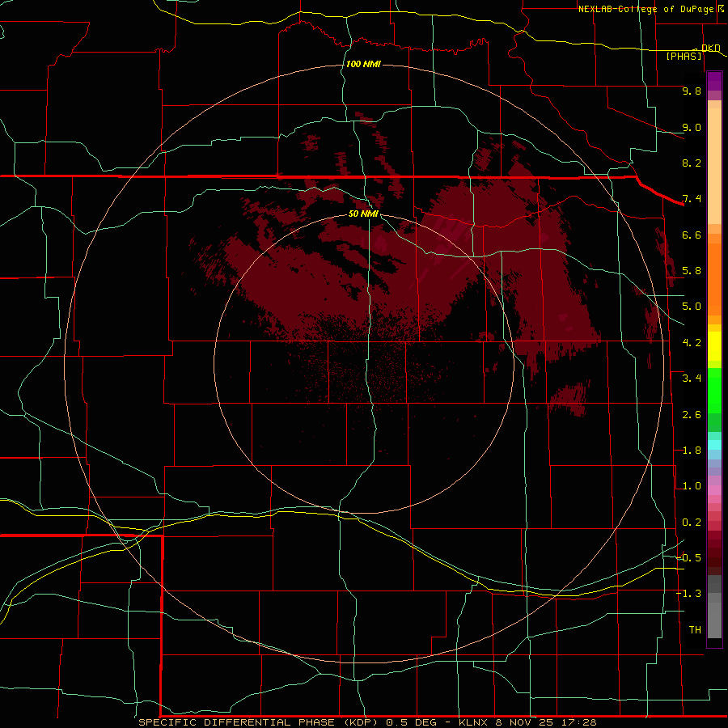Image resolution: width=728 pixels, height=728 pixels.
Task: Click the 1.8 legend value
Action: [692, 451]
